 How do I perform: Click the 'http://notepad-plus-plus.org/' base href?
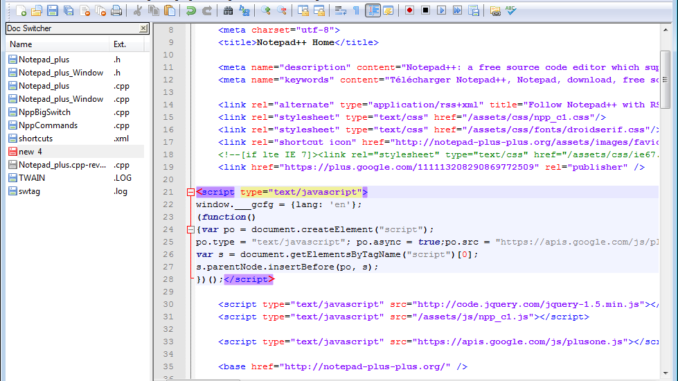tap(365, 367)
